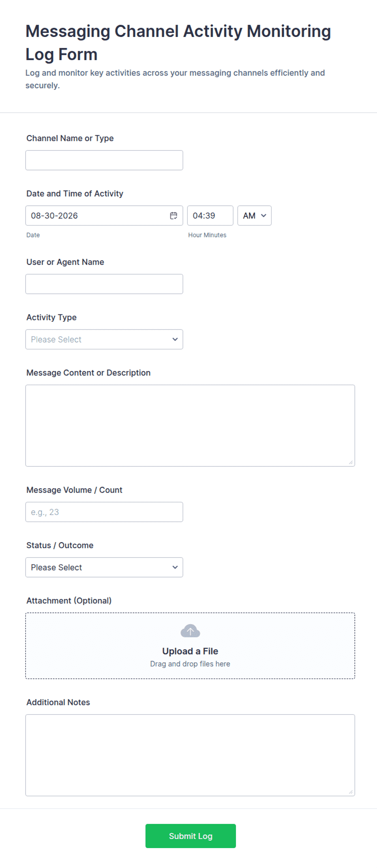
Task: Click the Hour Minutes time field
Action: [210, 215]
